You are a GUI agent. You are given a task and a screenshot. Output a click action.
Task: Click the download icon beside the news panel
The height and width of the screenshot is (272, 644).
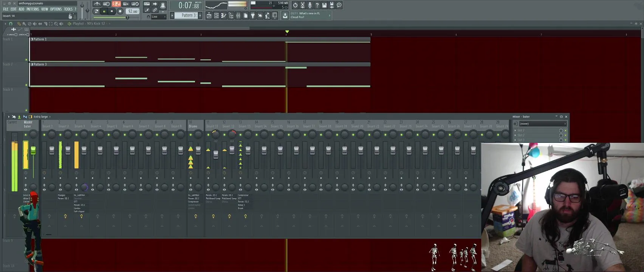pos(285,15)
